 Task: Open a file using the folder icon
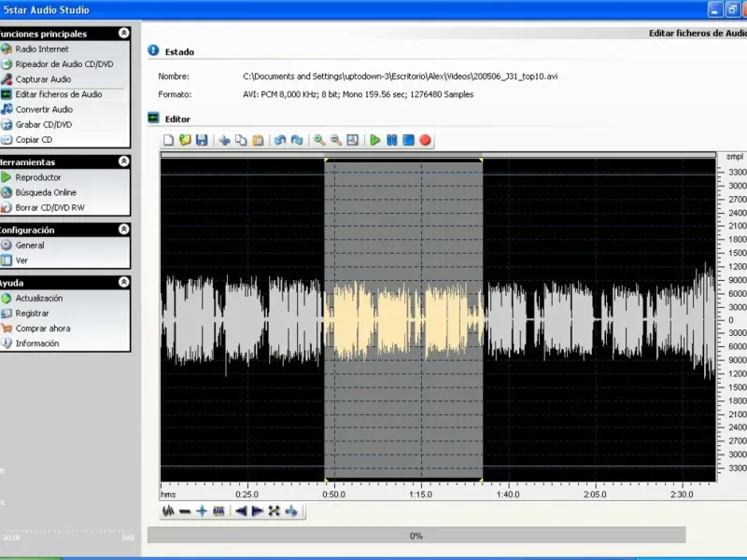pyautogui.click(x=185, y=140)
